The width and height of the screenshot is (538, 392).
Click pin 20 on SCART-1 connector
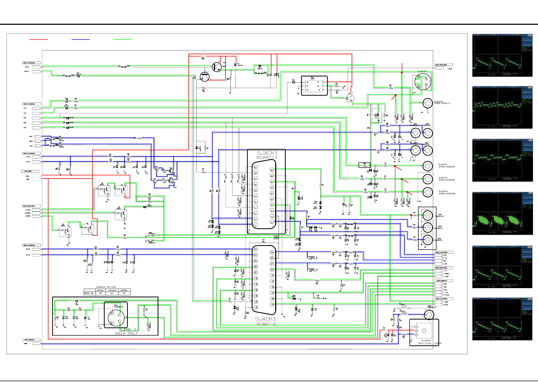[272, 170]
